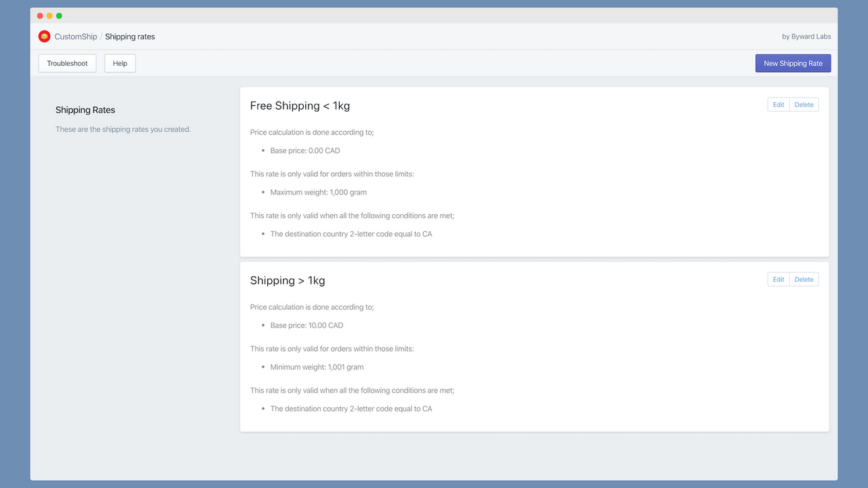The height and width of the screenshot is (488, 868).
Task: Edit the Shipping > 1kg rate
Action: tap(778, 280)
